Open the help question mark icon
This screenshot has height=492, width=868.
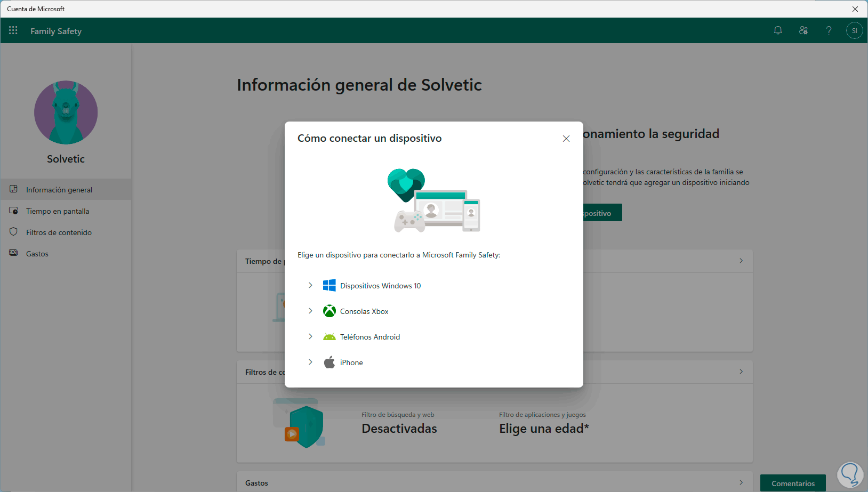[x=829, y=30]
